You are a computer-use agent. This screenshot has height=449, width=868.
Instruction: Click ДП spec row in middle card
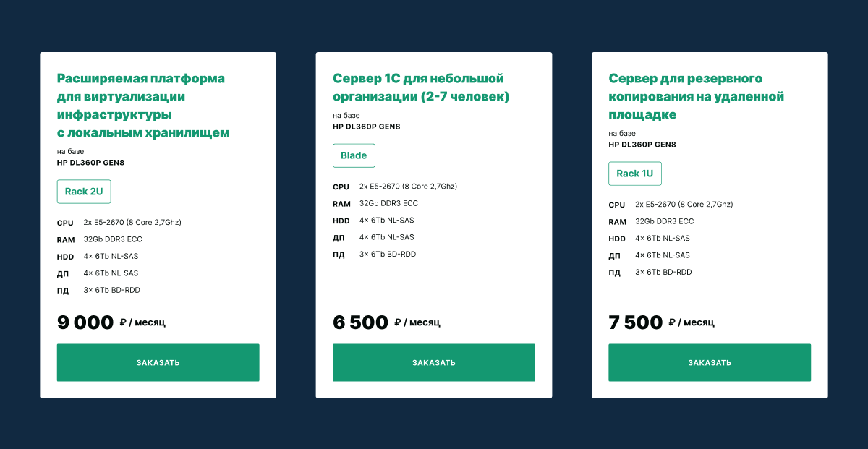373,237
